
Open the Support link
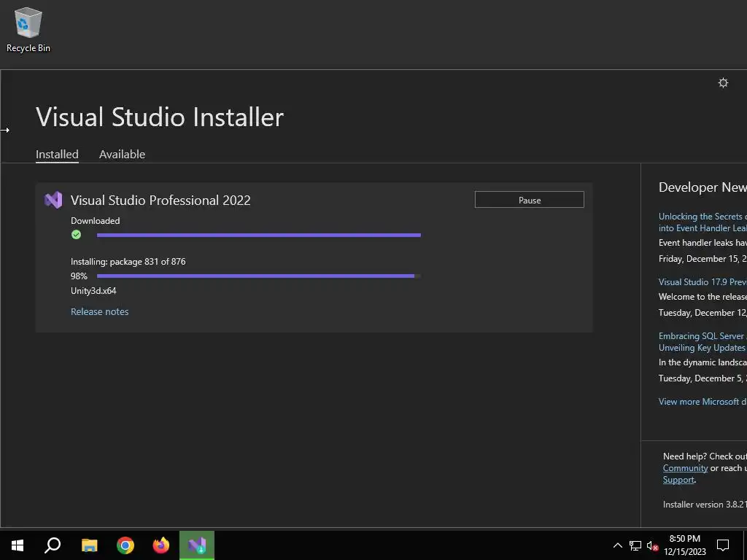[x=678, y=480]
